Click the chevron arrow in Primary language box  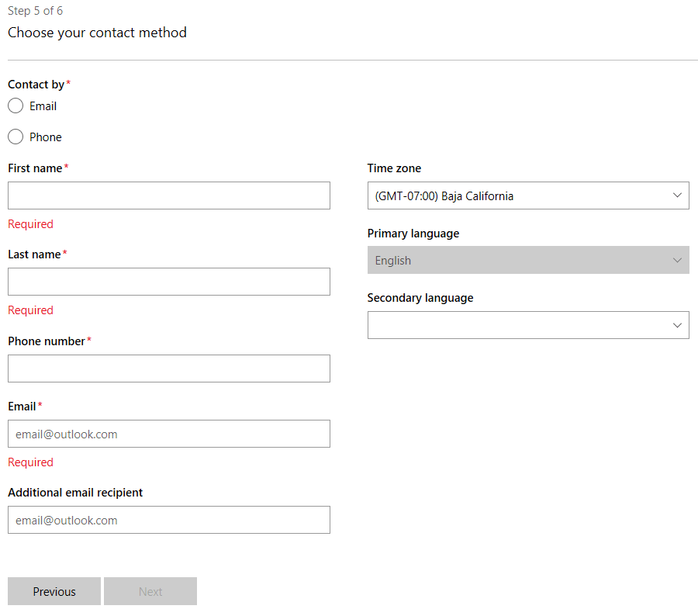coord(677,261)
